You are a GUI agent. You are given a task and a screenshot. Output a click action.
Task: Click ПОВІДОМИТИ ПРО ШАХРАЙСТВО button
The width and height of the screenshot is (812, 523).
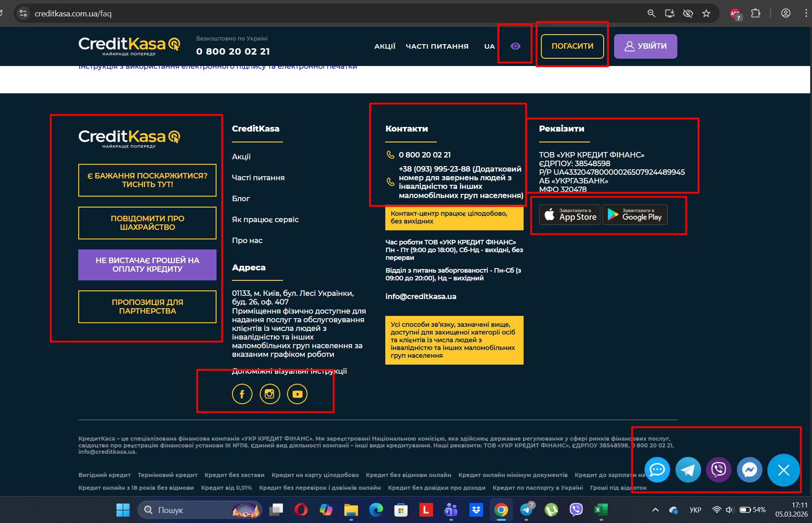pyautogui.click(x=147, y=223)
